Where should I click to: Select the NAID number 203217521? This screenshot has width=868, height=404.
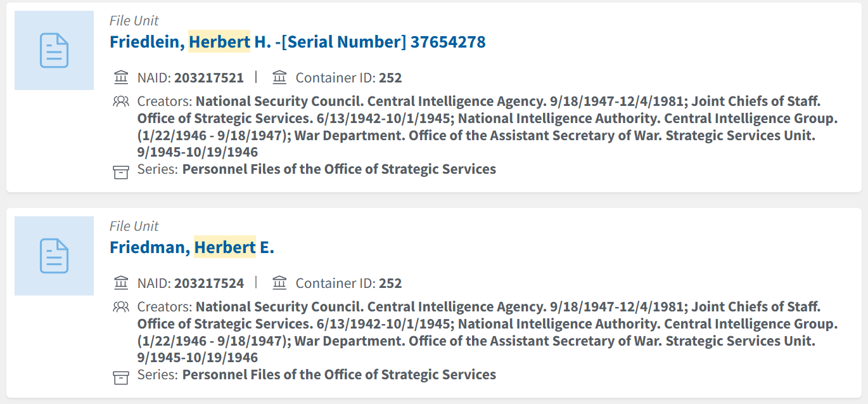click(208, 78)
